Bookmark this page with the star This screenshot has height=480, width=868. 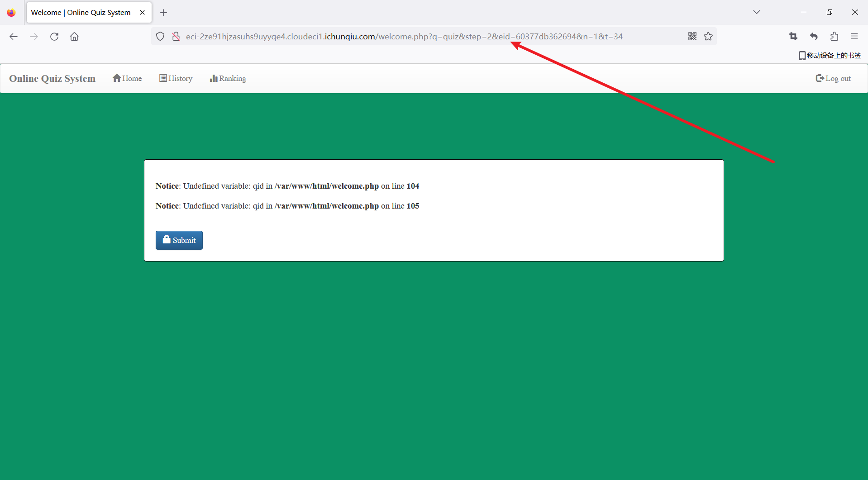pos(708,37)
